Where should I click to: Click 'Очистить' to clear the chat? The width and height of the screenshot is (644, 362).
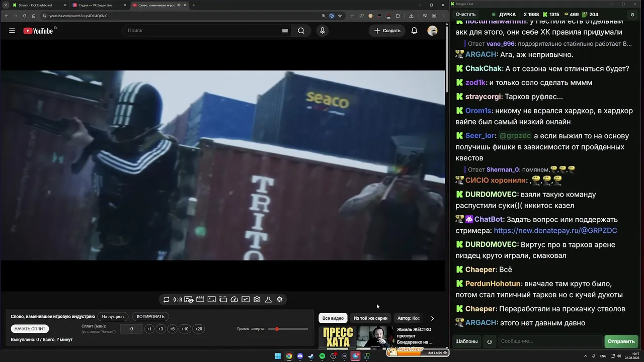(465, 15)
